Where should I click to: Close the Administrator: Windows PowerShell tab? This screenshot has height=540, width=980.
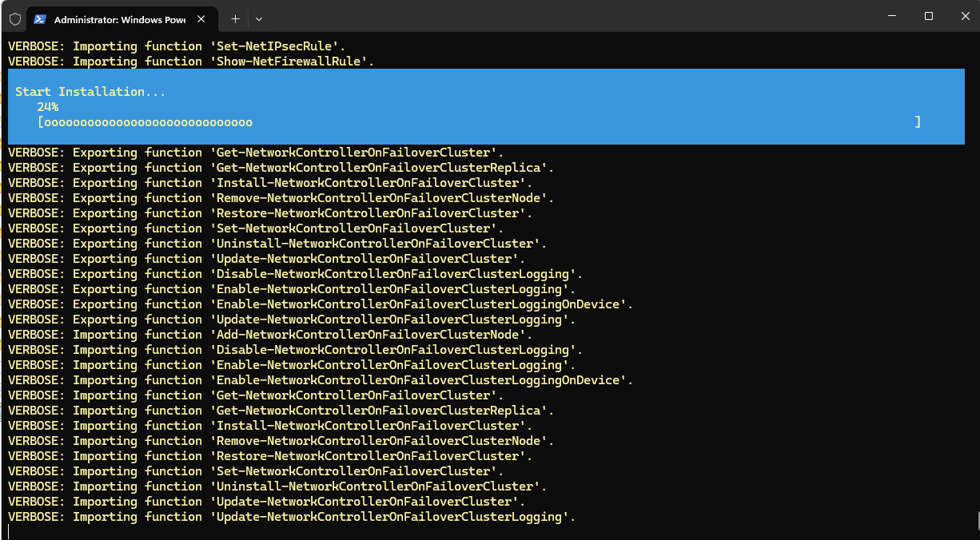(x=201, y=18)
